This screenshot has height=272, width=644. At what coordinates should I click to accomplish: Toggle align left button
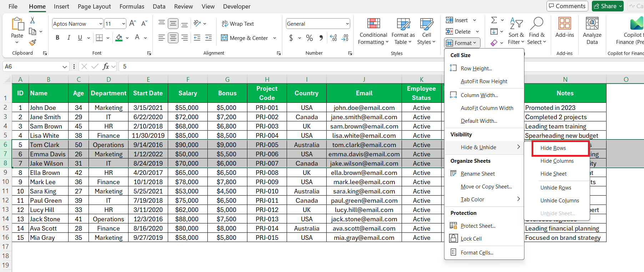162,37
